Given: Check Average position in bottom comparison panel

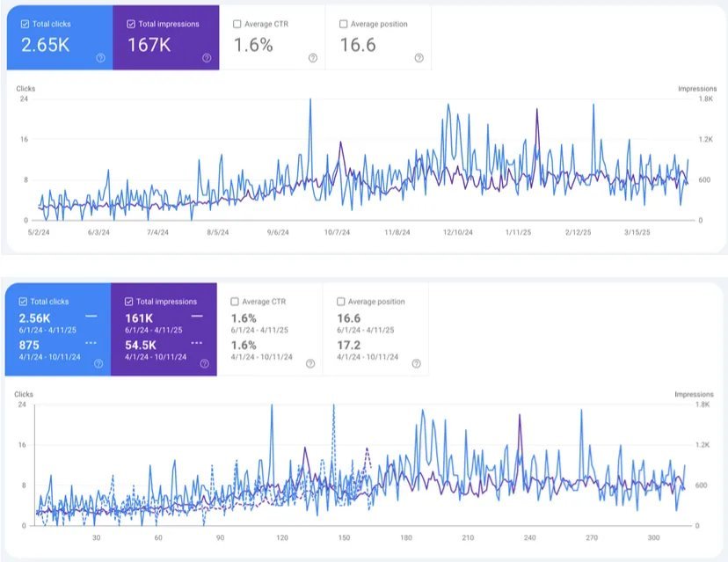Looking at the screenshot, I should tap(340, 302).
